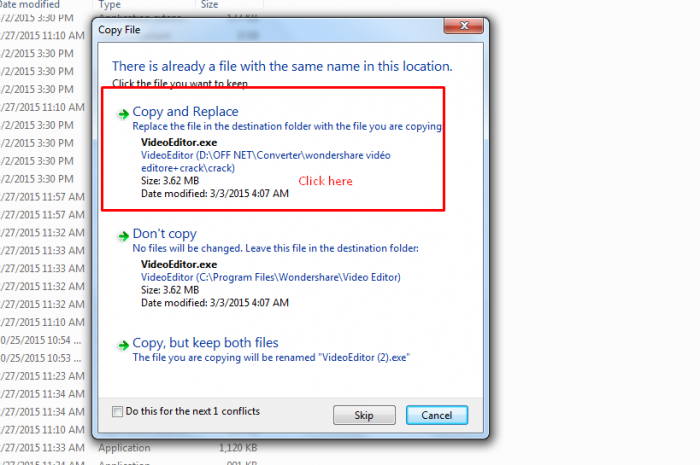Click the green arrow beside Don't copy
Screen dimensions: 700x465
tap(123, 236)
